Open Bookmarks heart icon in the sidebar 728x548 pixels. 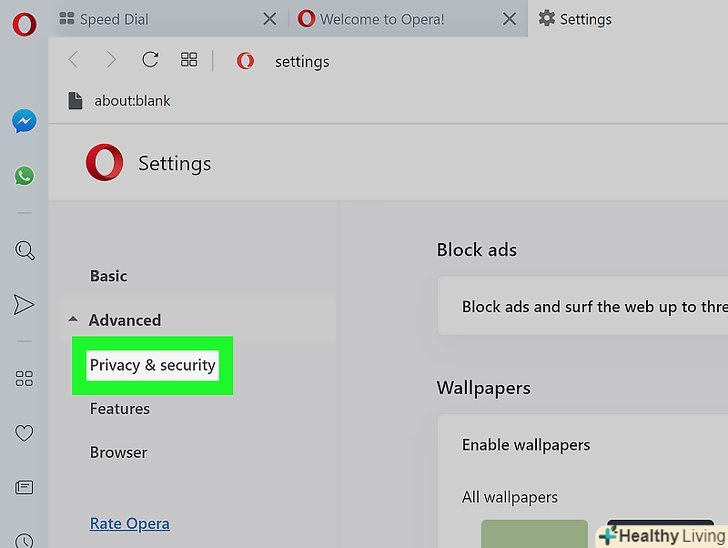24,433
